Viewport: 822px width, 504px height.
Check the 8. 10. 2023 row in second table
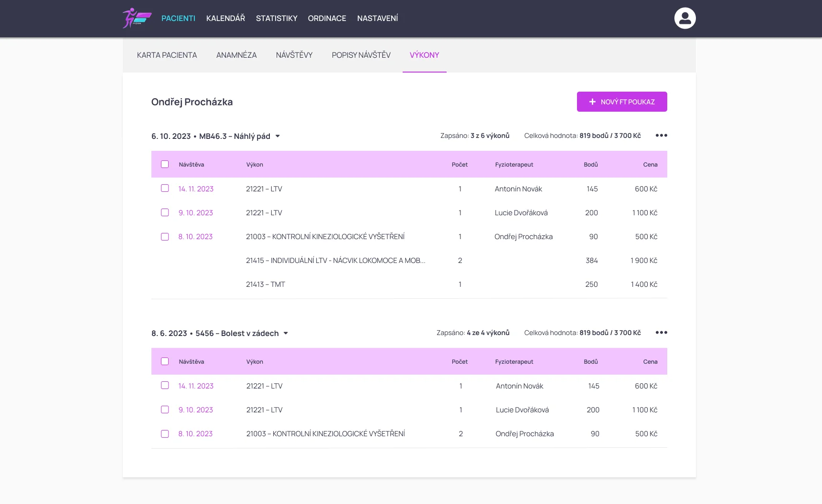click(x=165, y=434)
